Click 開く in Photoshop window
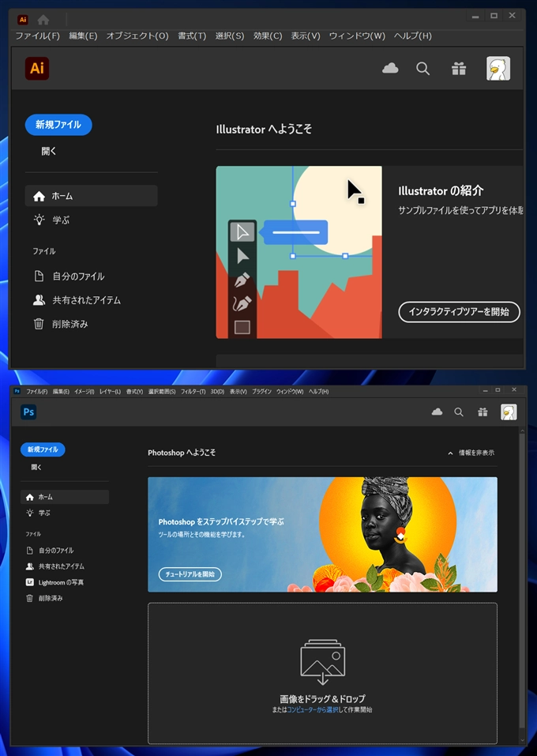537x756 pixels. (36, 467)
